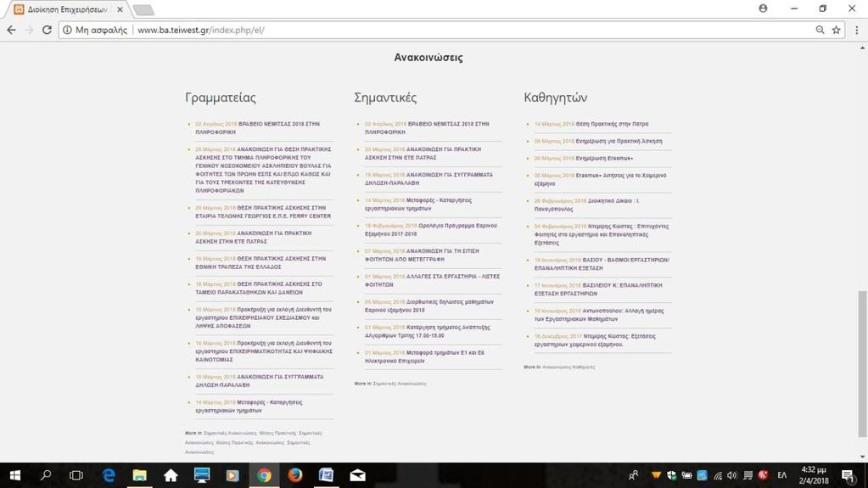Open the battery status tray icon
Image resolution: width=868 pixels, height=488 pixels.
686,475
